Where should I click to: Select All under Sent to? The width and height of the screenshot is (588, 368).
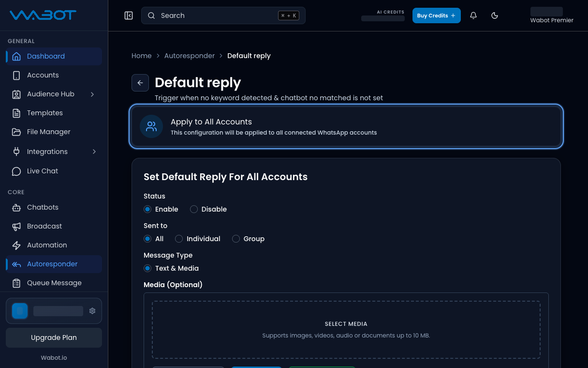(147, 239)
